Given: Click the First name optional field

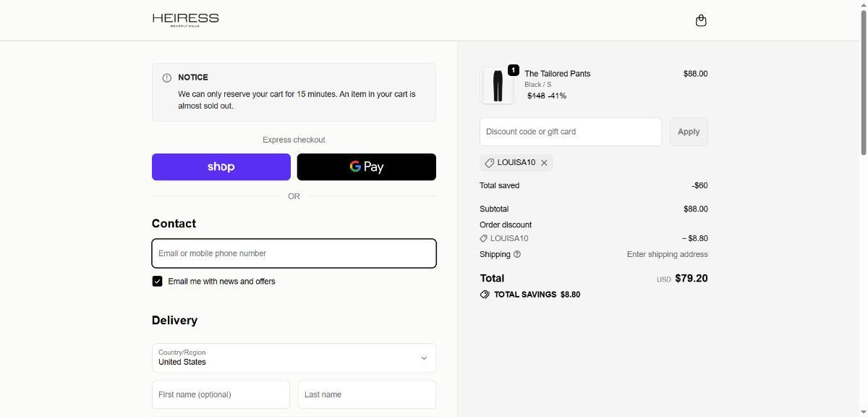Looking at the screenshot, I should point(221,395).
